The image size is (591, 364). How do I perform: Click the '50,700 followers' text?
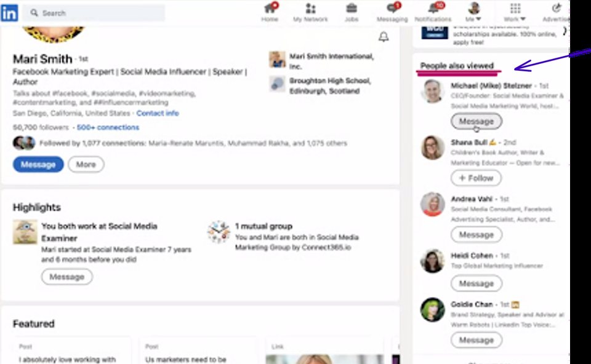tap(41, 128)
